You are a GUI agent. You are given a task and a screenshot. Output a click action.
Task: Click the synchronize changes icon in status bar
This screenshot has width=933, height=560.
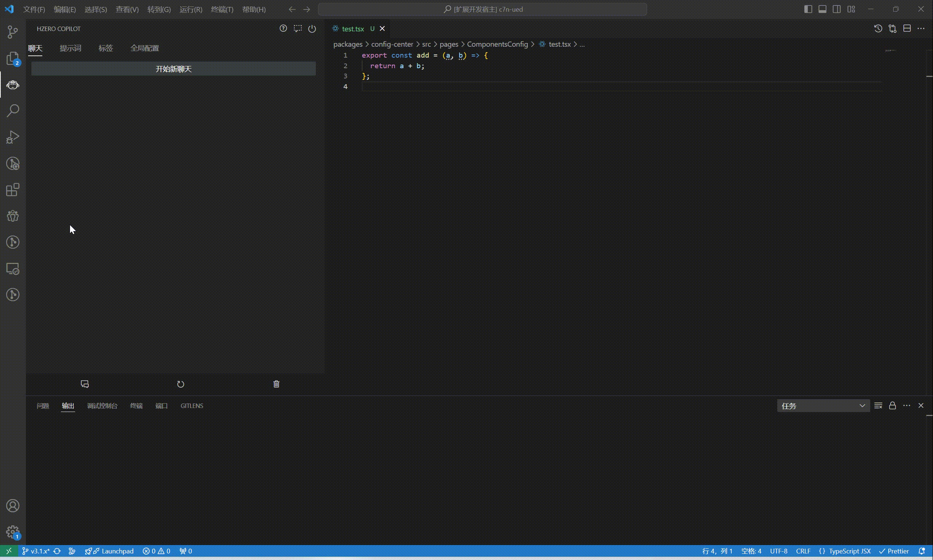pyautogui.click(x=57, y=551)
